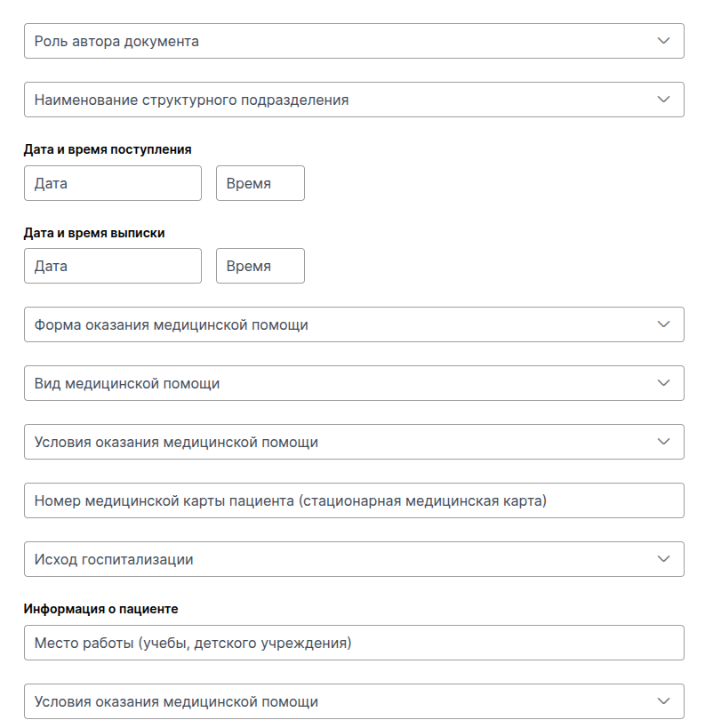The width and height of the screenshot is (705, 728).
Task: Click chevron of 'Условия оказания' under patient information
Action: pyautogui.click(x=664, y=701)
